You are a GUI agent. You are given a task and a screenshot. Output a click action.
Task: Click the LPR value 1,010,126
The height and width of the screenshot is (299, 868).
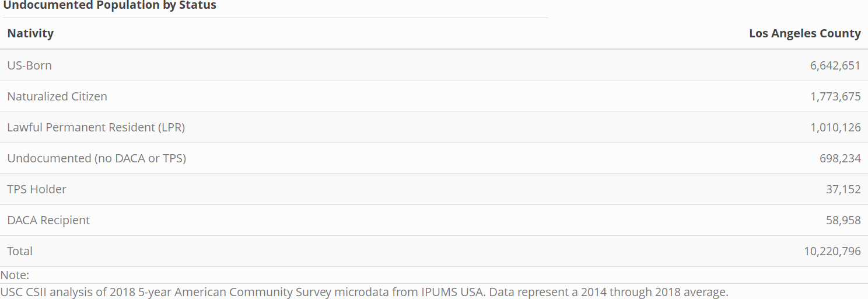coord(835,127)
